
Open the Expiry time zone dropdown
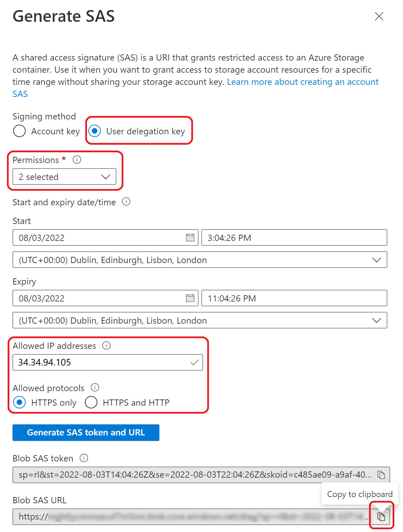200,321
